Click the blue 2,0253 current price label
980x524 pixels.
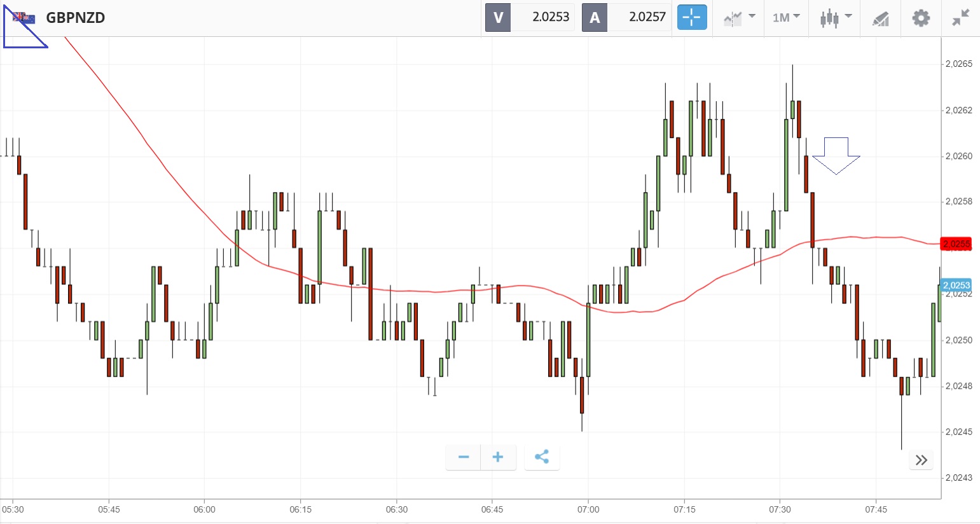tap(956, 286)
